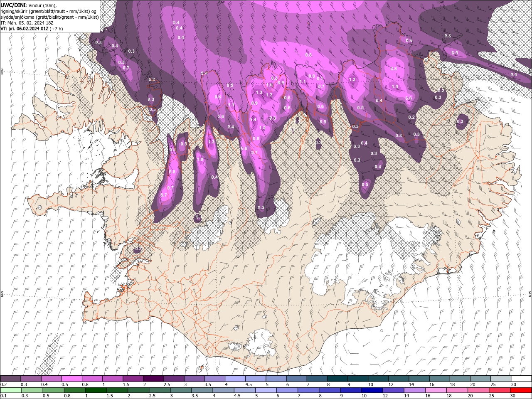
Task: Select the lower legend swatch labeled 7
Action: click(308, 390)
